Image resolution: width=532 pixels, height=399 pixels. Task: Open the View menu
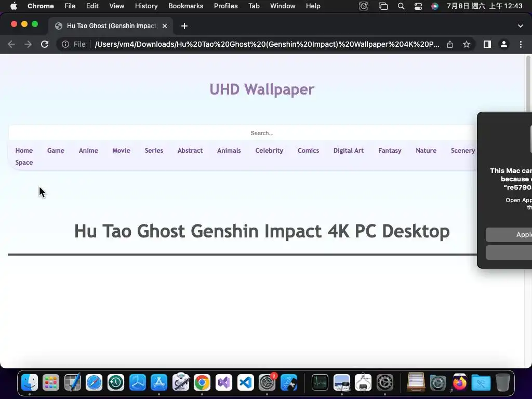click(116, 6)
